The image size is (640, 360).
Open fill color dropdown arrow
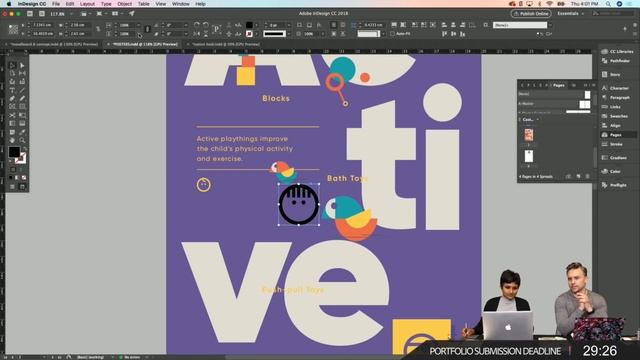click(x=256, y=25)
